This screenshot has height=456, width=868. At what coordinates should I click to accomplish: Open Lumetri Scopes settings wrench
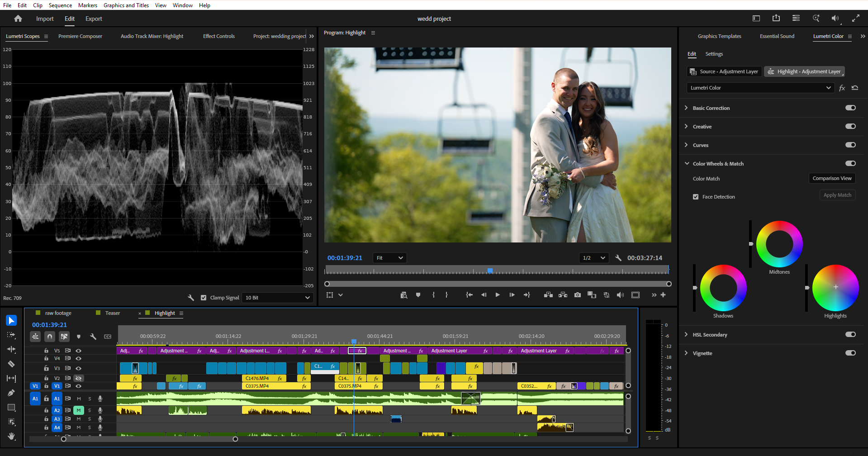pos(191,298)
